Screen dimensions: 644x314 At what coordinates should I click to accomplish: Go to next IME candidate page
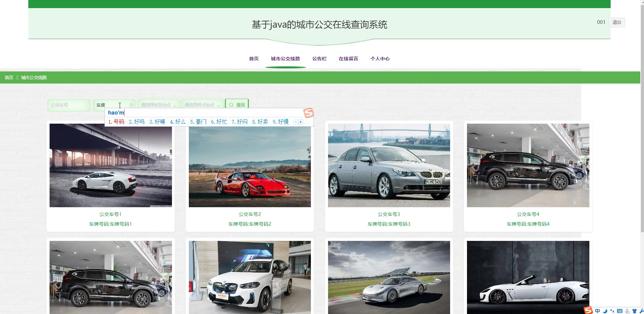tap(301, 122)
